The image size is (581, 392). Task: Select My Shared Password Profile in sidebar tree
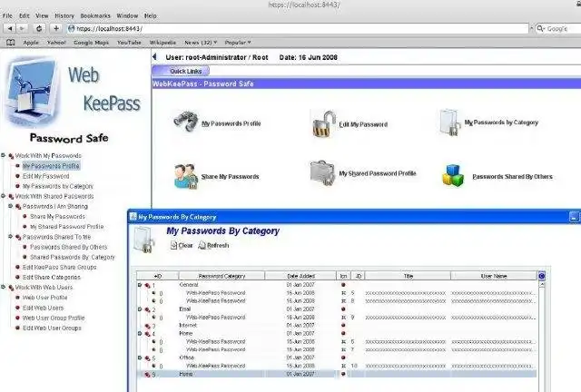point(66,226)
